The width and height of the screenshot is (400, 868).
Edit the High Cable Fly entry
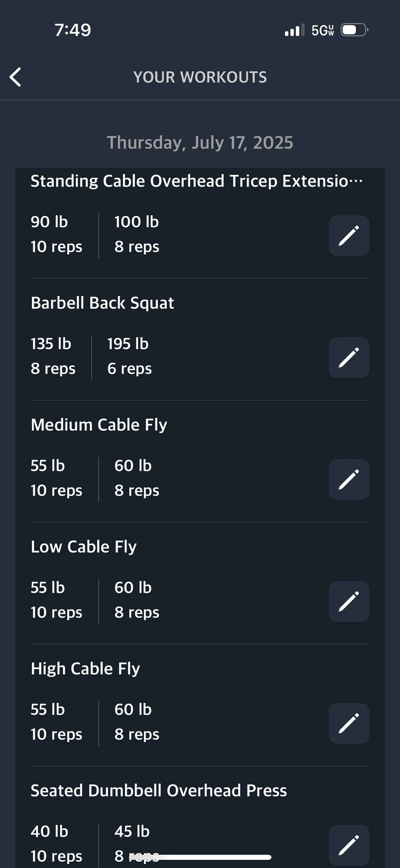tap(349, 723)
